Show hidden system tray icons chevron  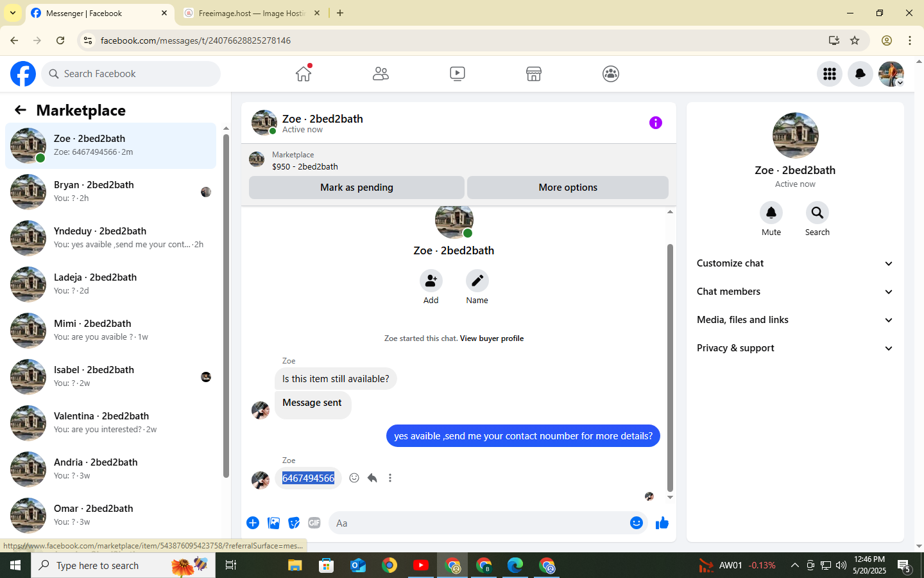point(794,565)
